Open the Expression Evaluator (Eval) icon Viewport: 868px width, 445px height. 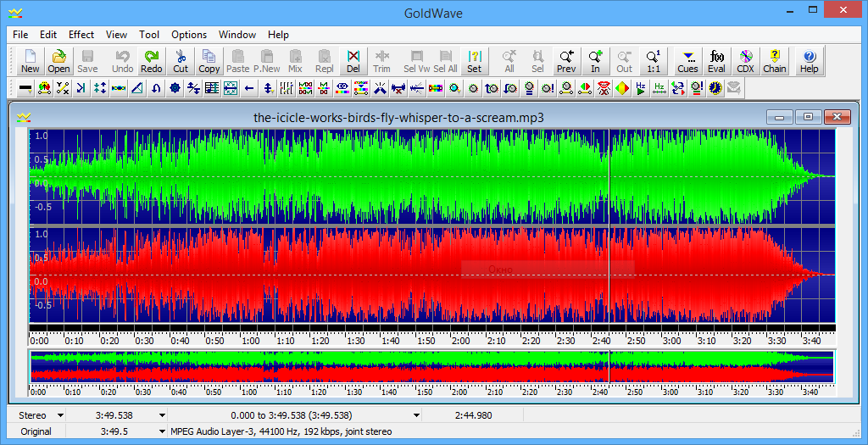(717, 61)
